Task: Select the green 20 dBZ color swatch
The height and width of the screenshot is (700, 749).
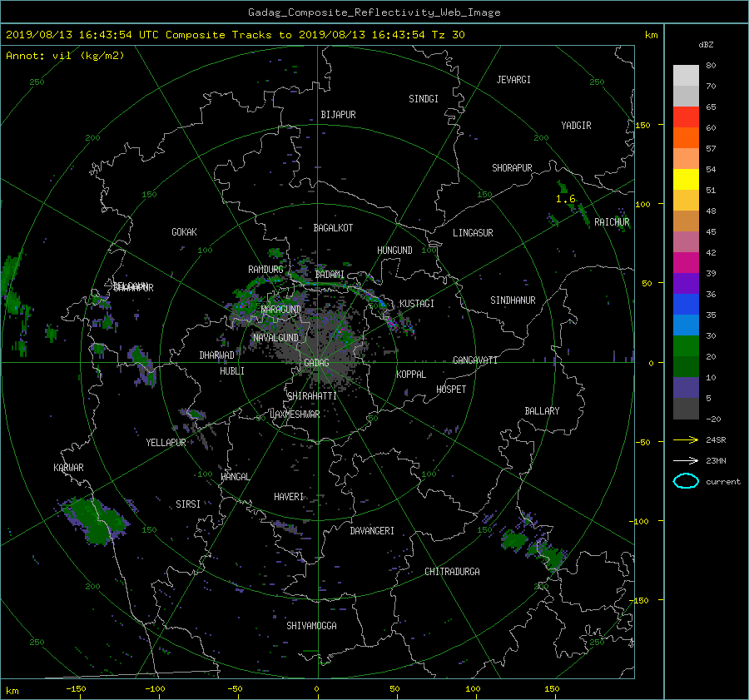Action: (x=686, y=346)
